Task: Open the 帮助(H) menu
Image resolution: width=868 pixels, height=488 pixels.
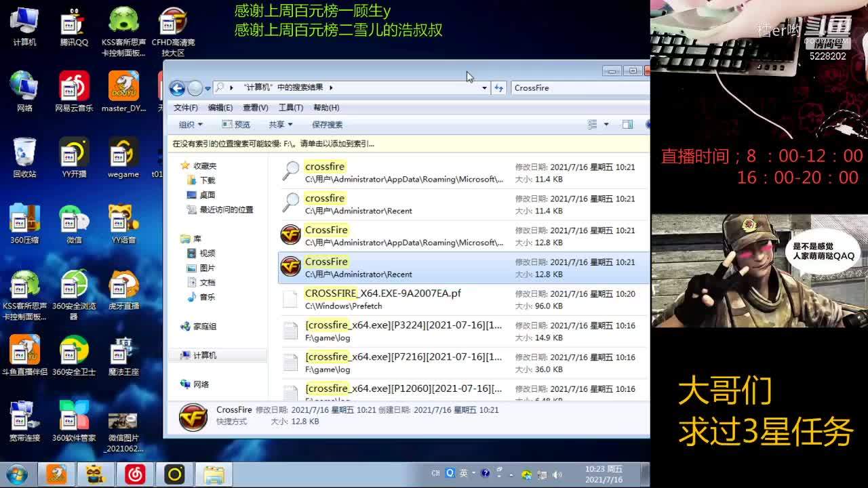Action: coord(326,108)
